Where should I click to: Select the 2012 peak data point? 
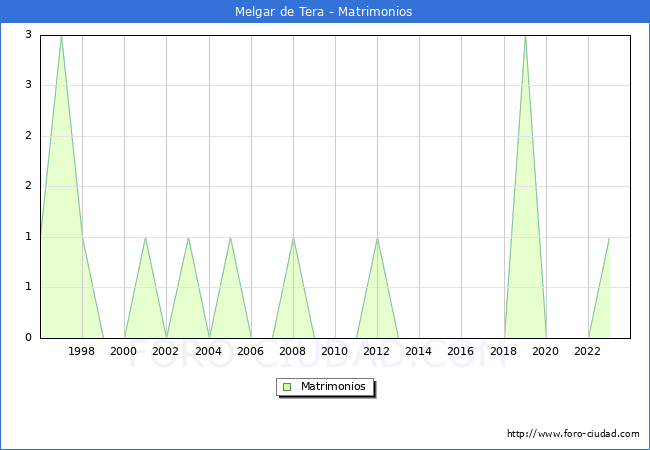click(x=377, y=238)
